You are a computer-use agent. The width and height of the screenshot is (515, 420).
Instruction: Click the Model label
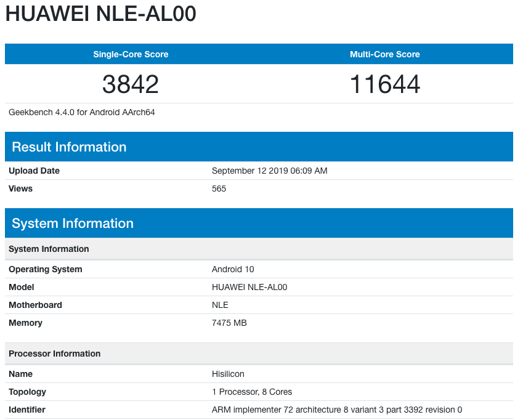21,287
